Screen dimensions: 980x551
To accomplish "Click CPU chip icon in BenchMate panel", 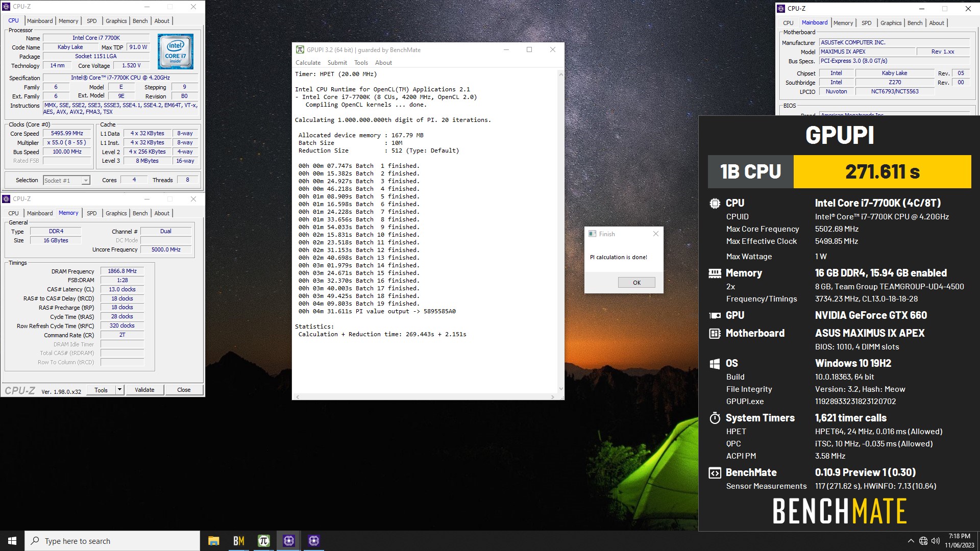I will (x=715, y=203).
